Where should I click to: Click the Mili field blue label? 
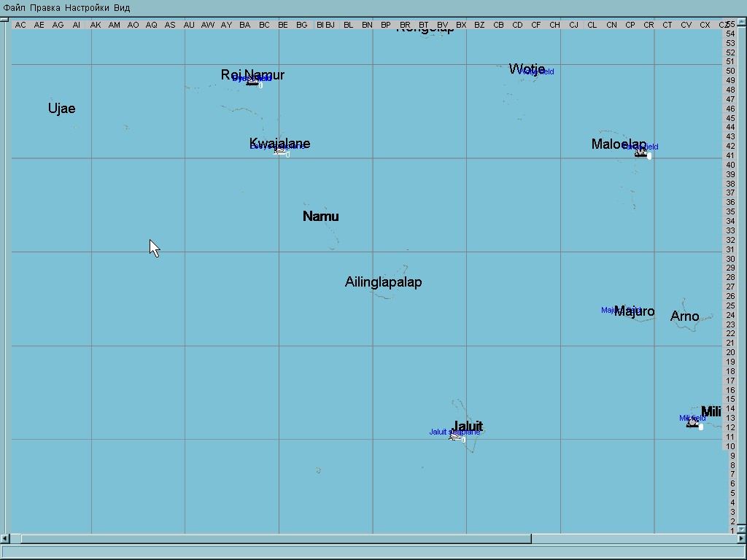(692, 418)
